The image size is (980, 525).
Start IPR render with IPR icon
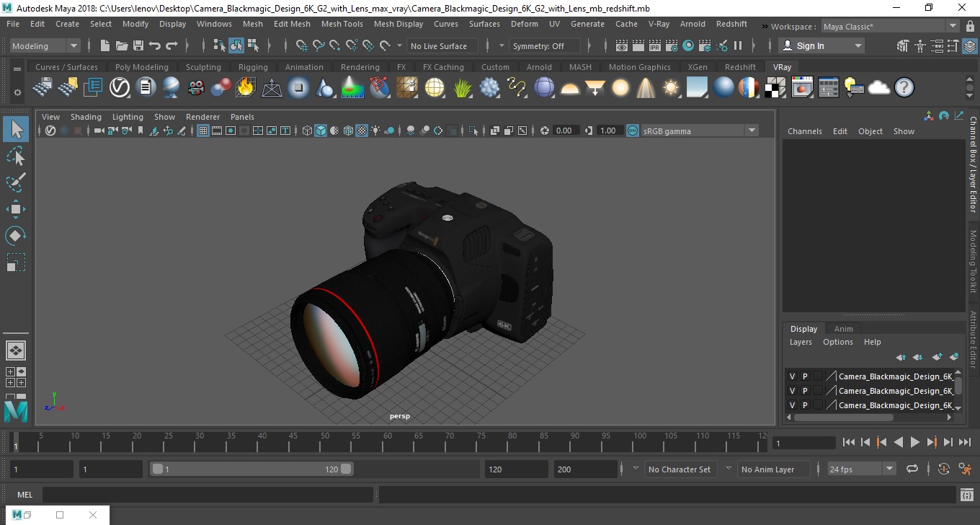[x=655, y=45]
